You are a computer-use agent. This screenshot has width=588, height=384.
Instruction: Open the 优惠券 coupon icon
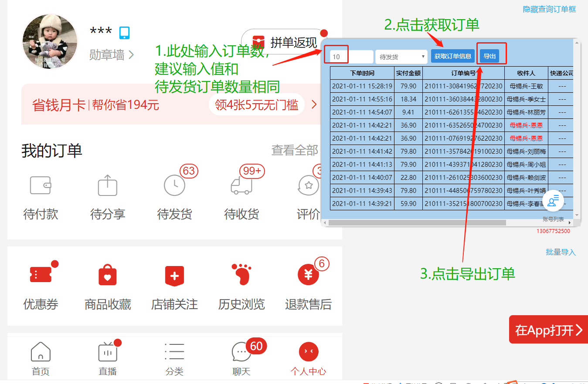point(41,274)
